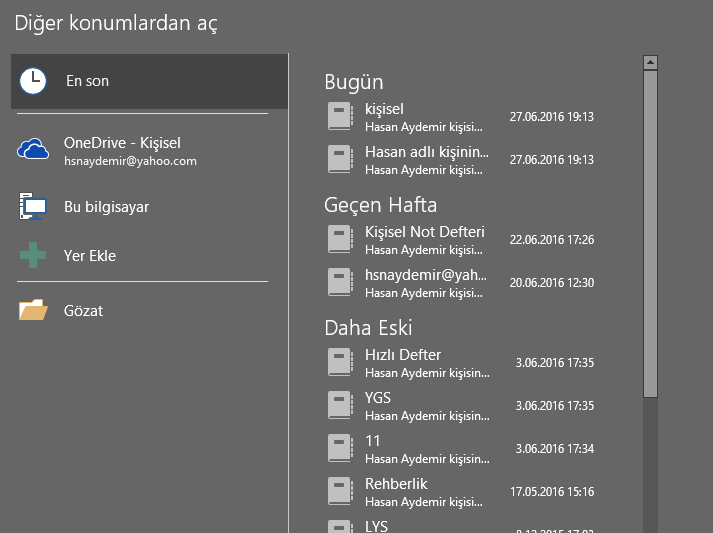The width and height of the screenshot is (713, 533).
Task: Click the Bu bilgisayar computer icon
Action: pos(33,206)
